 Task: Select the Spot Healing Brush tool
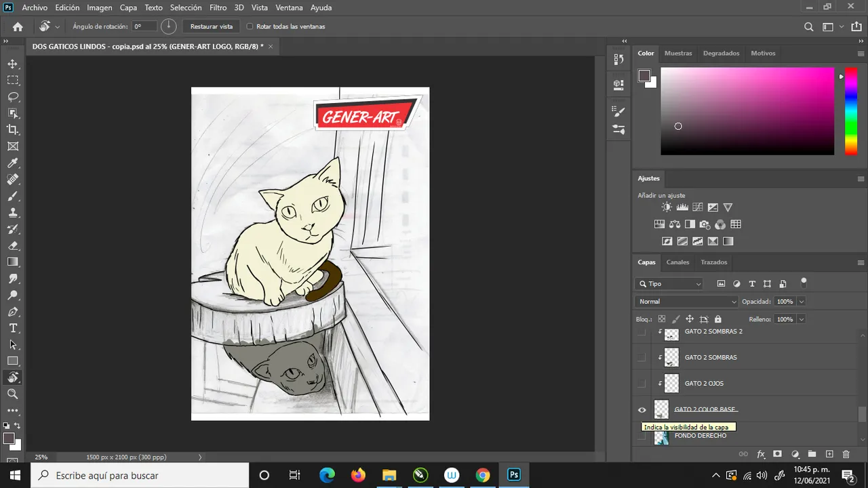pos(12,180)
